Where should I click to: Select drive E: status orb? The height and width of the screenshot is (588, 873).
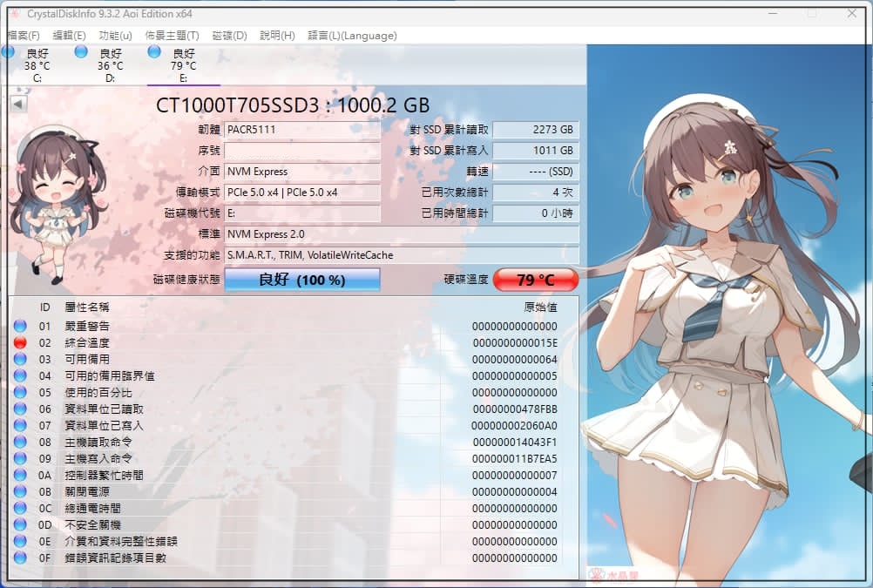click(x=154, y=51)
